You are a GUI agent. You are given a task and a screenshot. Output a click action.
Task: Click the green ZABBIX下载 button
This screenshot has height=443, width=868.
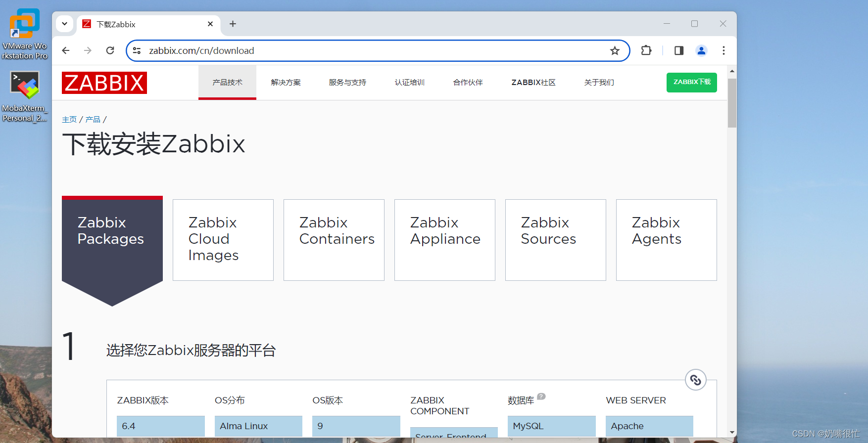click(x=692, y=82)
